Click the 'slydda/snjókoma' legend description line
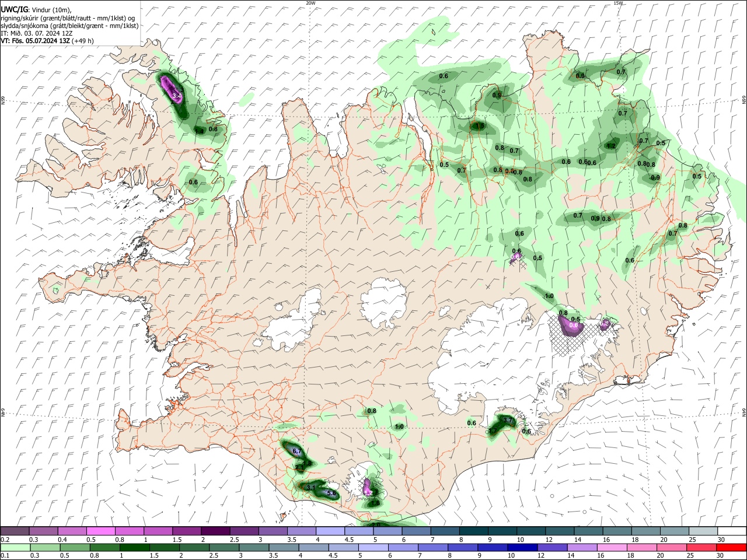Screen dimensions: 747x560 click(69, 26)
